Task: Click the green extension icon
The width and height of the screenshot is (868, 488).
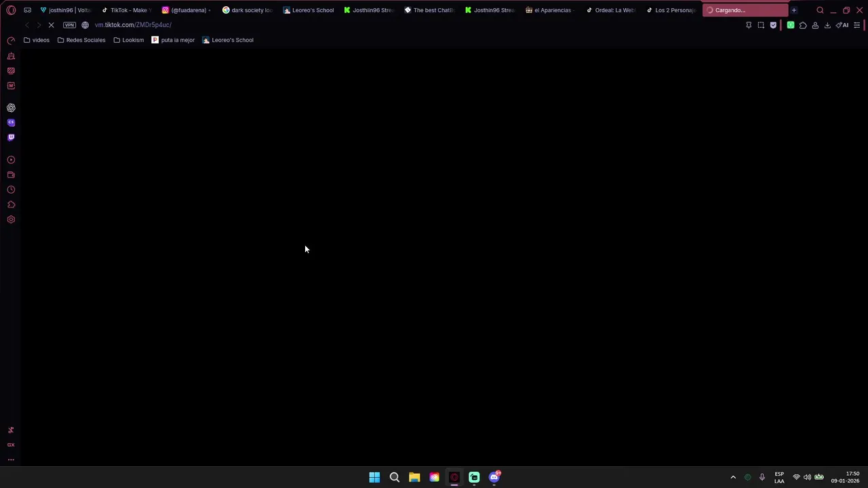Action: click(791, 25)
